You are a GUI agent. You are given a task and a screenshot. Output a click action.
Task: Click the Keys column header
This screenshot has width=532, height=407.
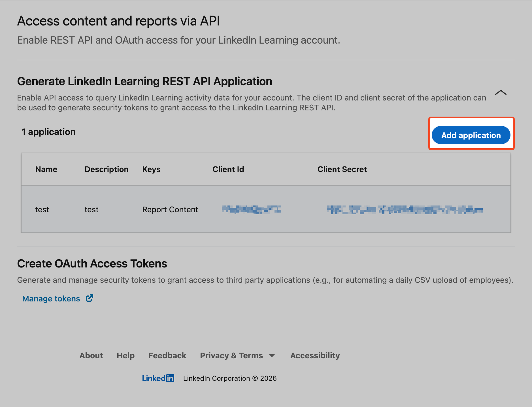pyautogui.click(x=151, y=169)
